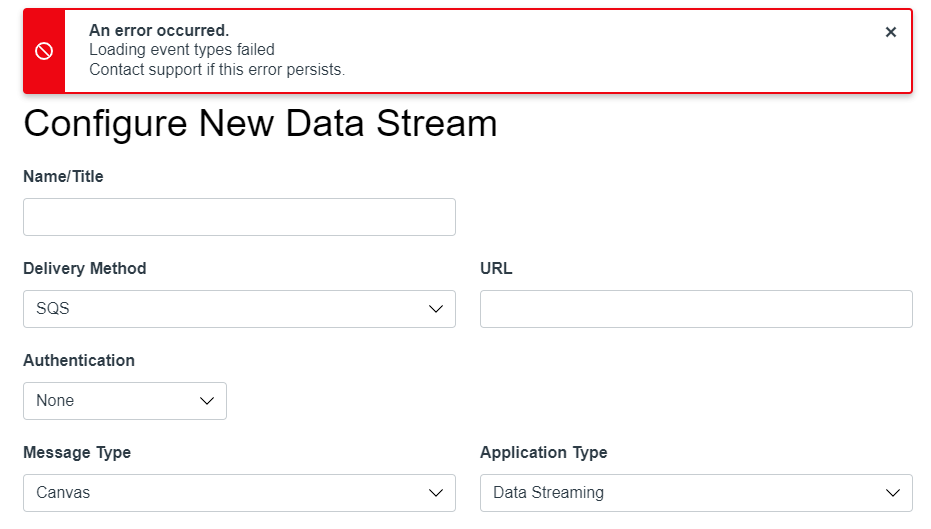
Task: Click the red prohibited error icon
Action: click(x=44, y=52)
